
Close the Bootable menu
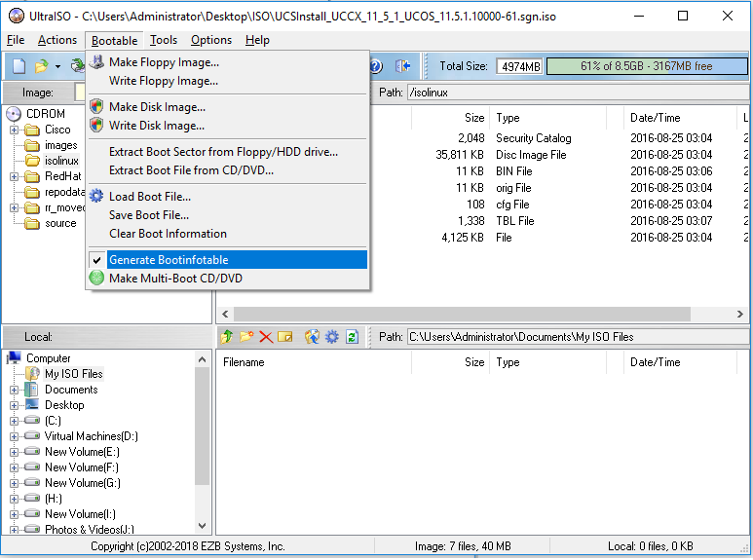point(114,40)
